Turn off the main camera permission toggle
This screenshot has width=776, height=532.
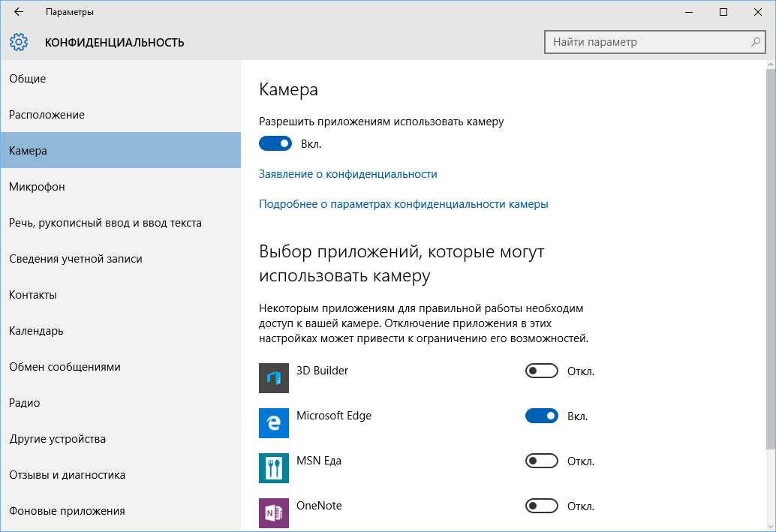(x=275, y=143)
